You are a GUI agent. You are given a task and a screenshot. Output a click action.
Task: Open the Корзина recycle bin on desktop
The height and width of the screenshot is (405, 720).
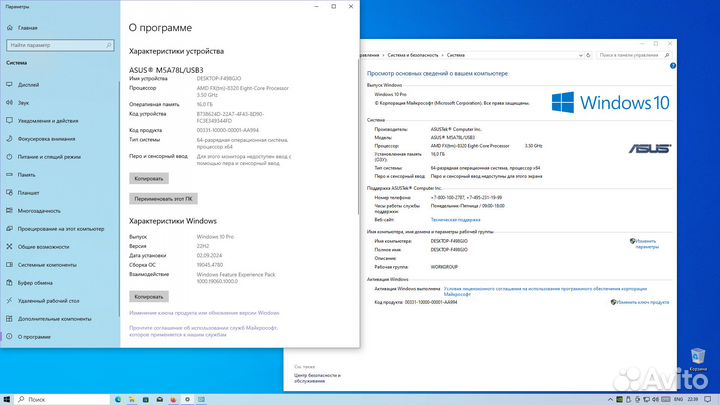698,359
